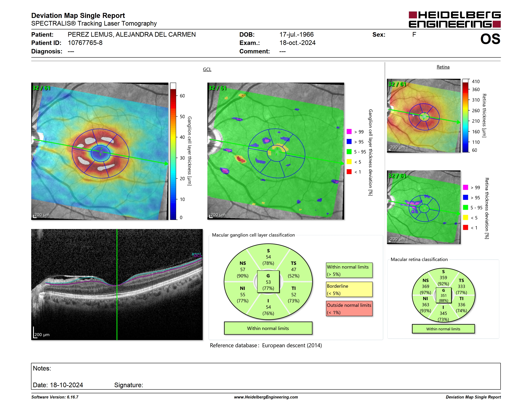Click the yellow <5 Retina legend swatch
Viewport: 532px width, 411px height.
tap(465, 218)
